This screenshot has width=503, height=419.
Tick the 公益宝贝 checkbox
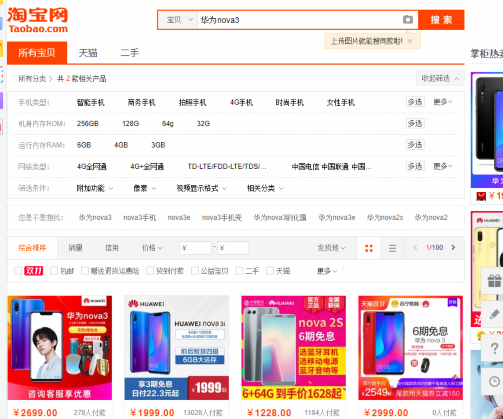195,271
